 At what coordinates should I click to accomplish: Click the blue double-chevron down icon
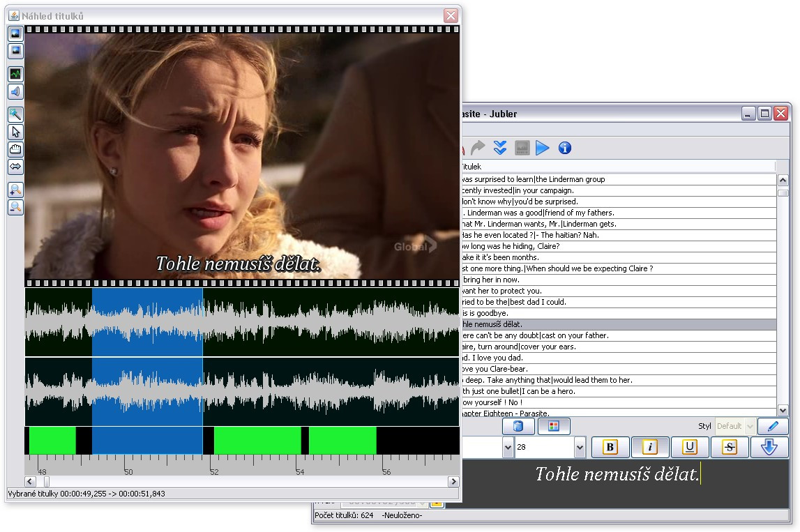pos(500,148)
